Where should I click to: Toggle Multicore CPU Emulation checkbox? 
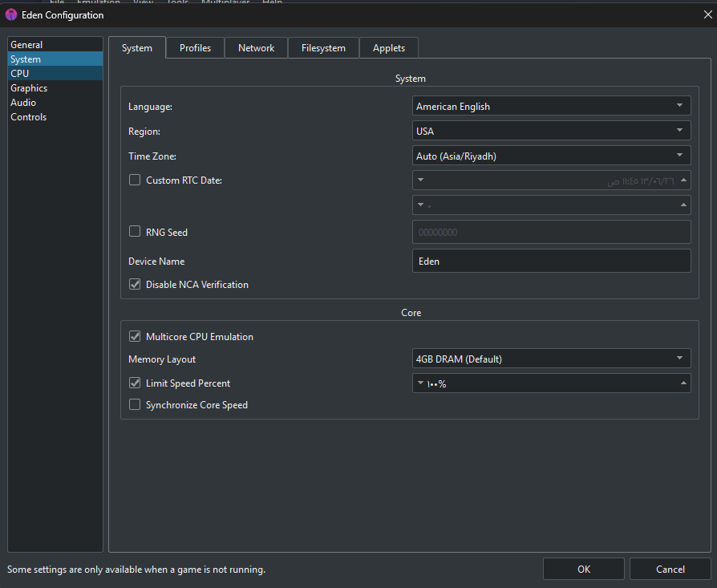135,337
